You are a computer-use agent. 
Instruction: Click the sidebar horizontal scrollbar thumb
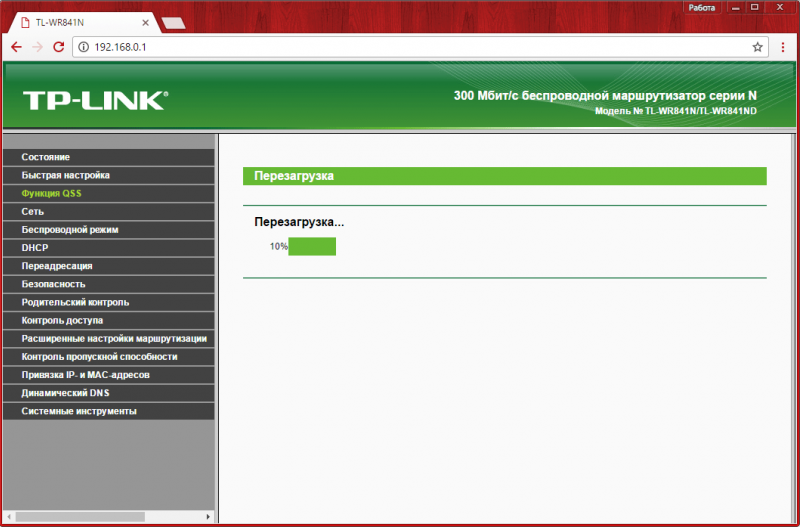(x=80, y=517)
